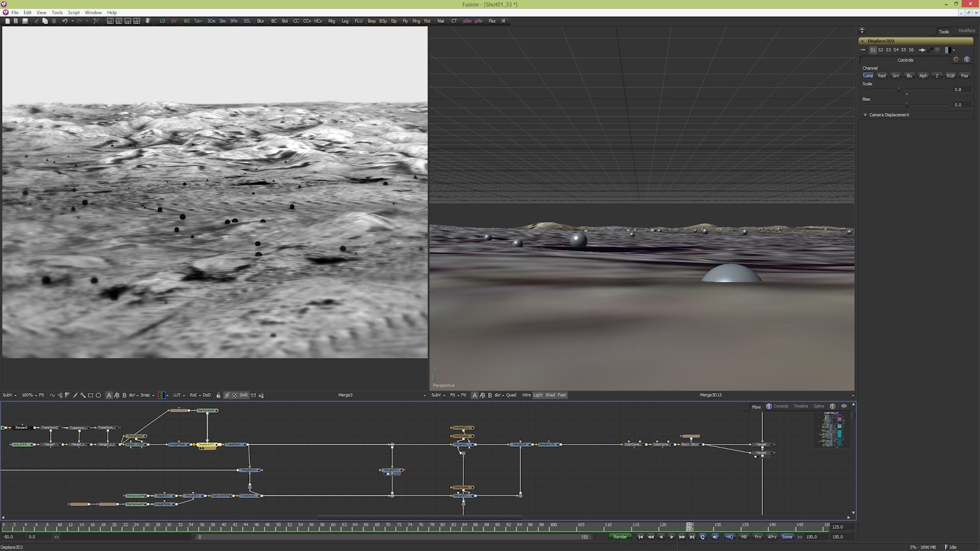Click the Undo arrow icon in toolbar
The image size is (980, 551).
tap(65, 21)
